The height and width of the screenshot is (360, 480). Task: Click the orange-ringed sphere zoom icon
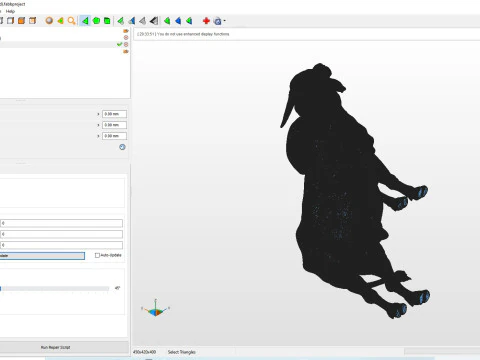(x=49, y=21)
